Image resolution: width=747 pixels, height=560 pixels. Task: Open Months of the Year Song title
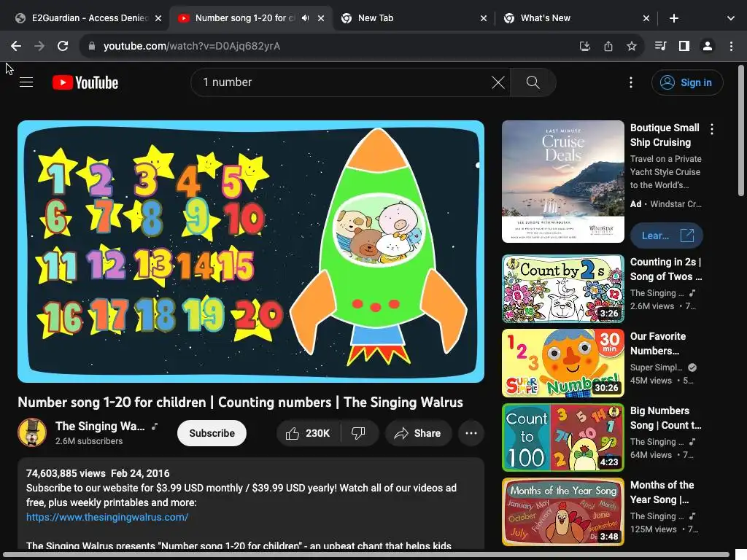tap(662, 492)
